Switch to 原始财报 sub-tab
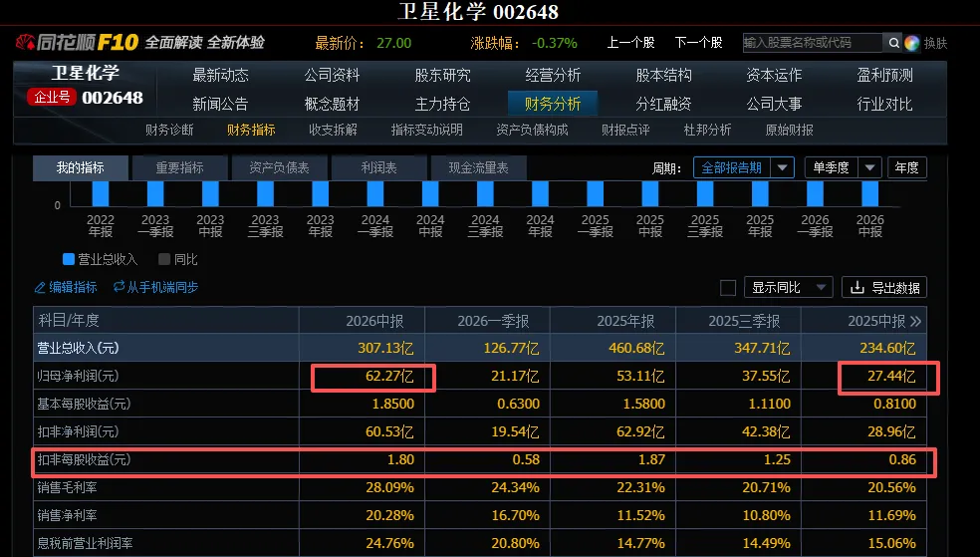Image resolution: width=980 pixels, height=557 pixels. pos(790,130)
